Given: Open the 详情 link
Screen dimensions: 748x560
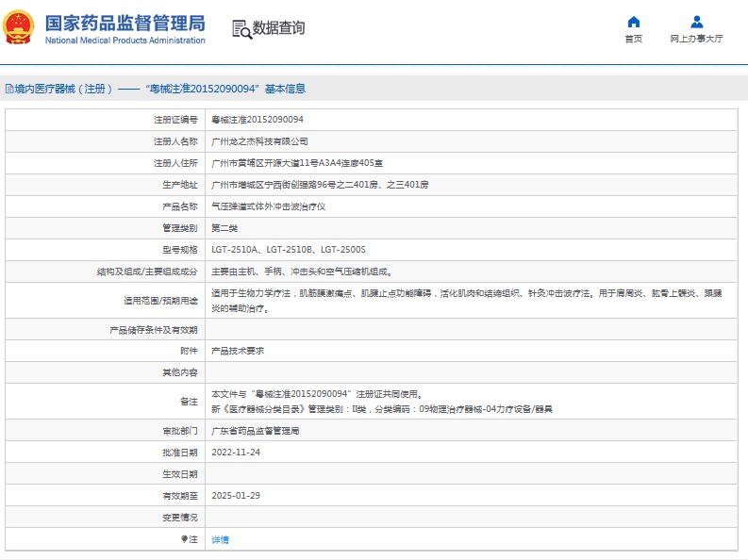Looking at the screenshot, I should (220, 539).
